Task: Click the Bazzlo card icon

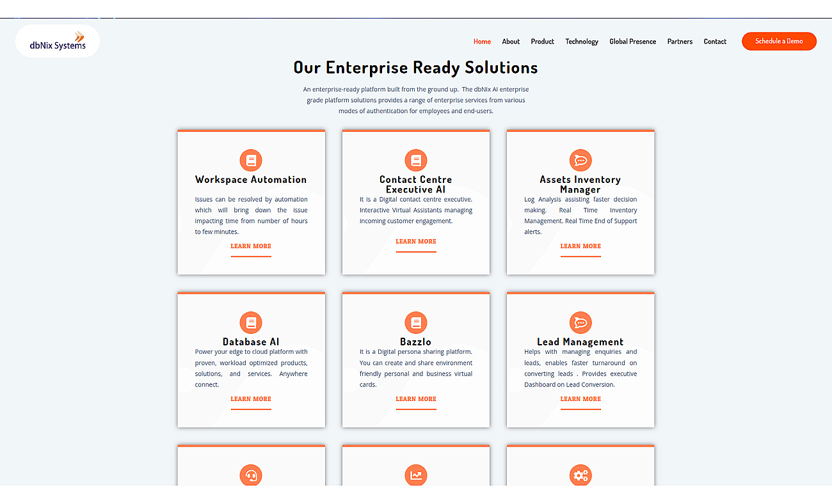Action: pos(416,322)
